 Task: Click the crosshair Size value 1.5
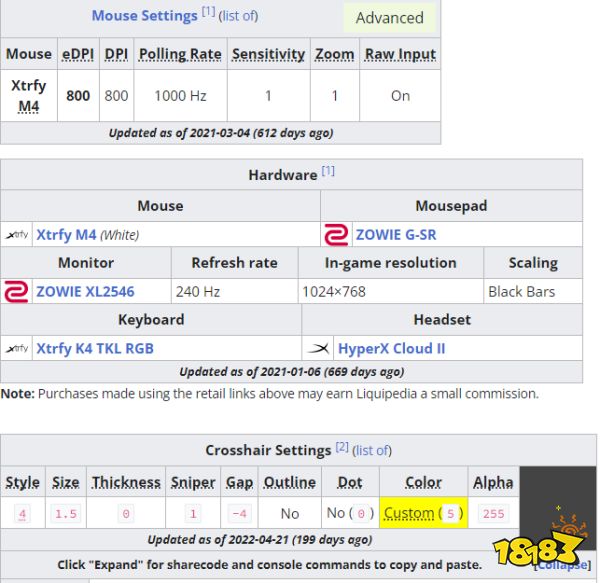66,513
